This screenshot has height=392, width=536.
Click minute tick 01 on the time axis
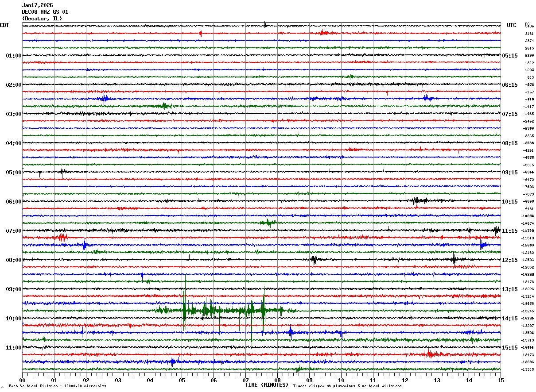tap(54, 380)
